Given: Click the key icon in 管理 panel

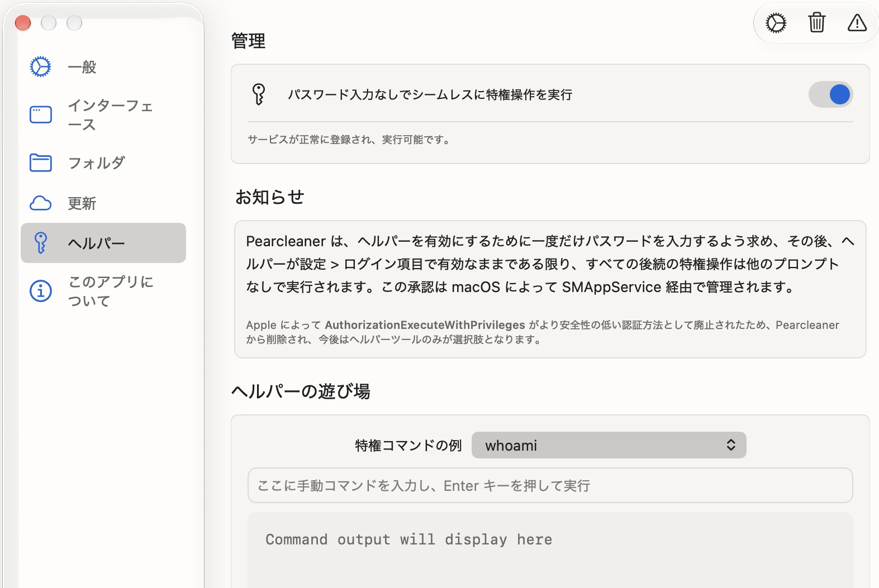Looking at the screenshot, I should [258, 94].
